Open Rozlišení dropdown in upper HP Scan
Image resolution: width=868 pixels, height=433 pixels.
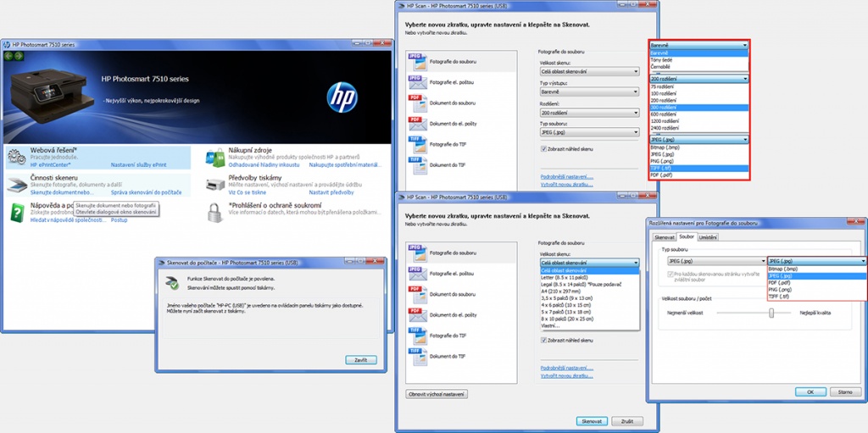590,113
